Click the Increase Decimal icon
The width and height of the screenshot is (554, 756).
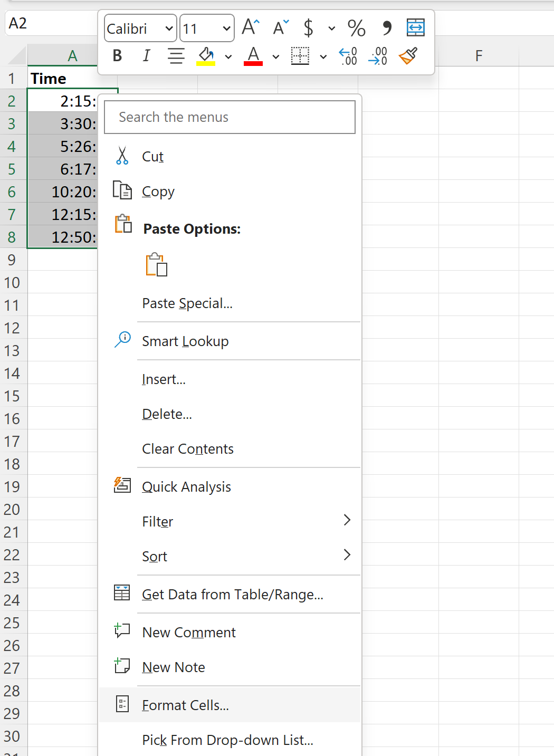(x=348, y=56)
